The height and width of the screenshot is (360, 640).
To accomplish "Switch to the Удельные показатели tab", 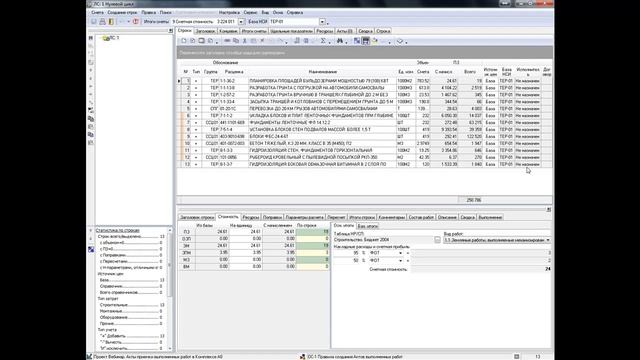I will pyautogui.click(x=291, y=31).
